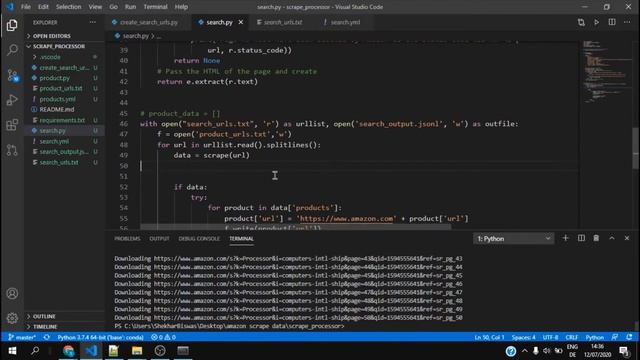Click the editor minimap code overview
The image size is (640, 360).
point(605,71)
